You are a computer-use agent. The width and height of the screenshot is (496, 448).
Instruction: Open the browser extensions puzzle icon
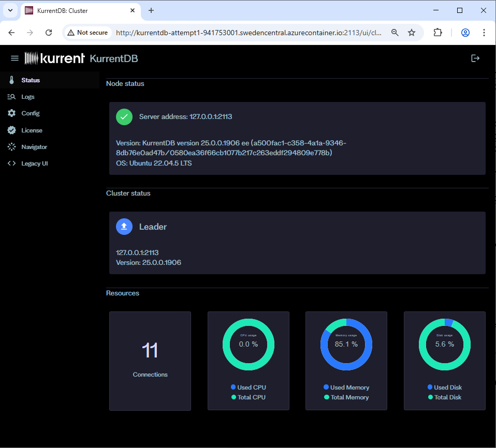pos(438,33)
